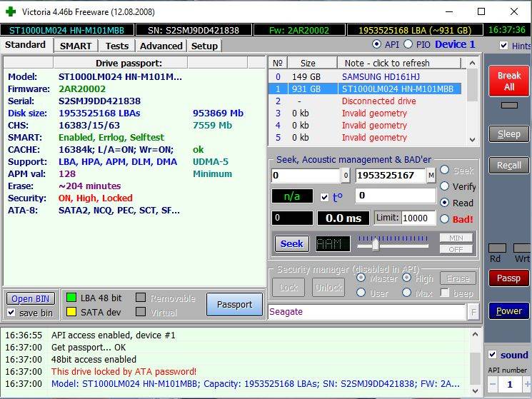Click the Open BIN button
Viewport: 532px width, 399px height.
(31, 298)
